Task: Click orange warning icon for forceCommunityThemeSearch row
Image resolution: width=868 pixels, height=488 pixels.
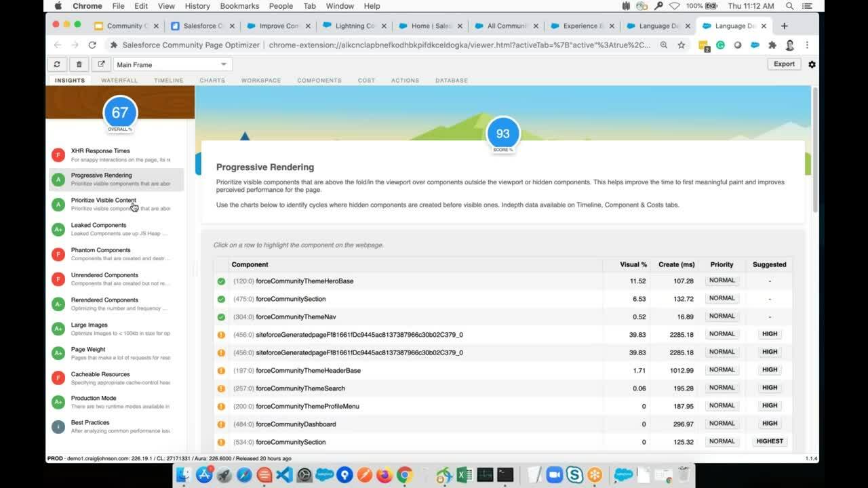Action: pos(221,388)
